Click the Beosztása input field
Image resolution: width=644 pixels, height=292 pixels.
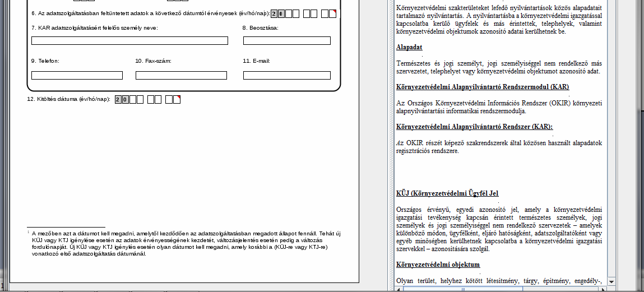(286, 41)
